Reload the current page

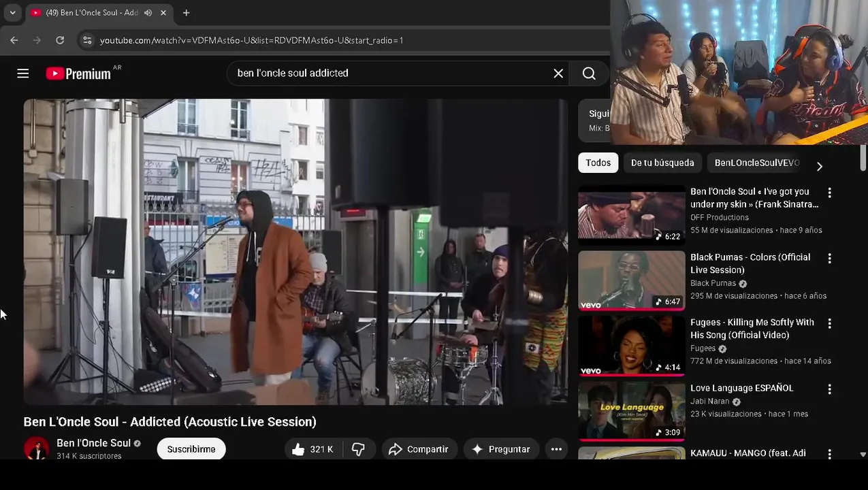tap(60, 40)
